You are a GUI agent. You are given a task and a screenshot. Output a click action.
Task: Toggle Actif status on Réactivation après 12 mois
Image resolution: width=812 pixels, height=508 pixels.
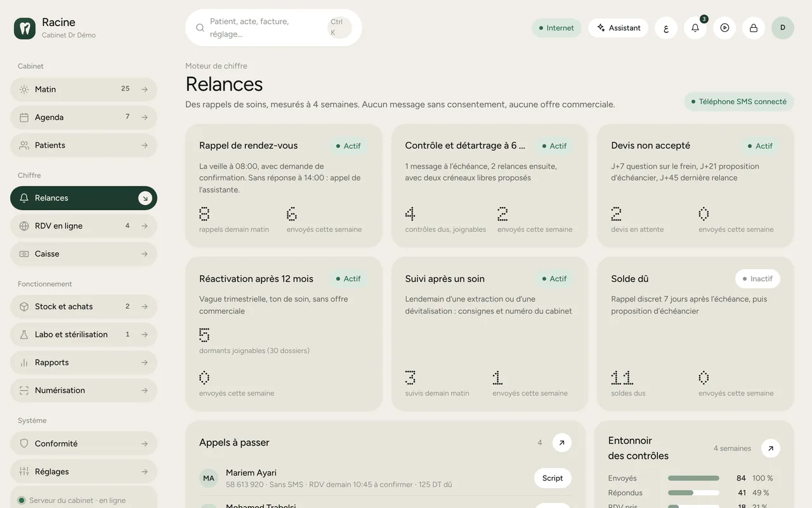point(348,279)
